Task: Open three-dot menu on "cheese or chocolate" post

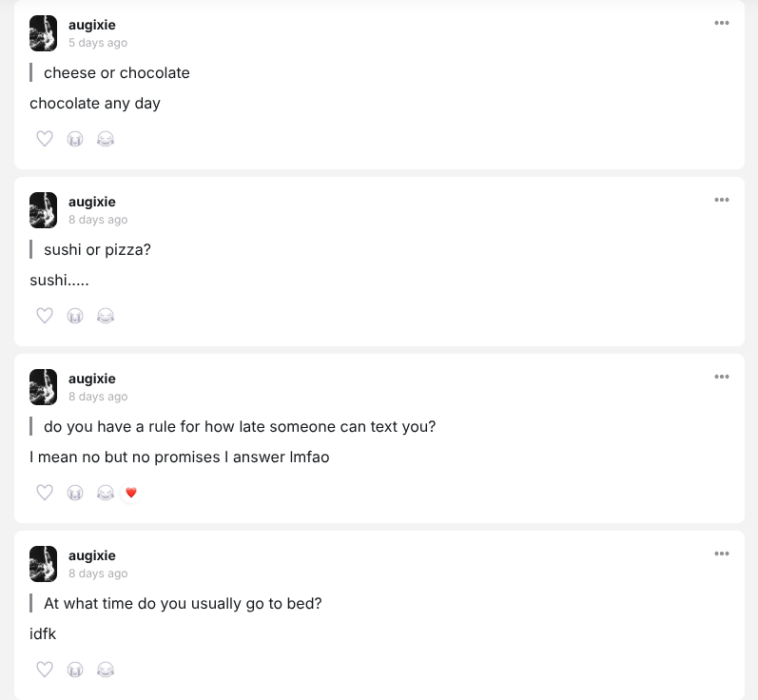Action: click(x=722, y=23)
